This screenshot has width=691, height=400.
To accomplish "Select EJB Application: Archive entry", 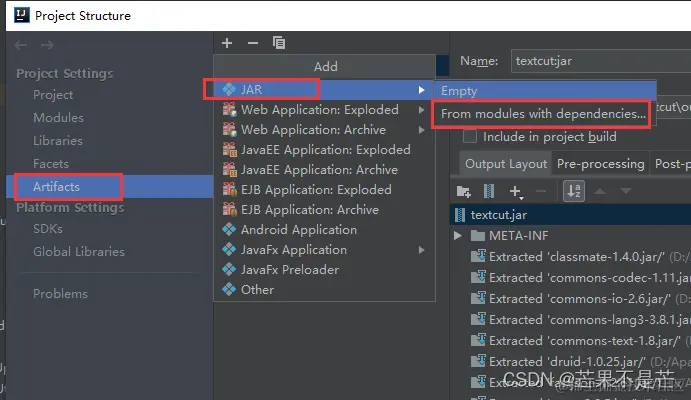I will (x=324, y=210).
